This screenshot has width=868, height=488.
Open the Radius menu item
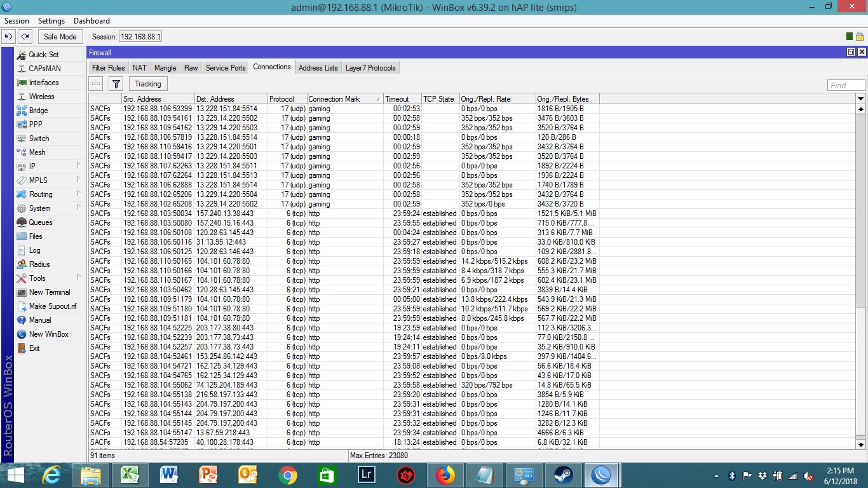(51, 264)
